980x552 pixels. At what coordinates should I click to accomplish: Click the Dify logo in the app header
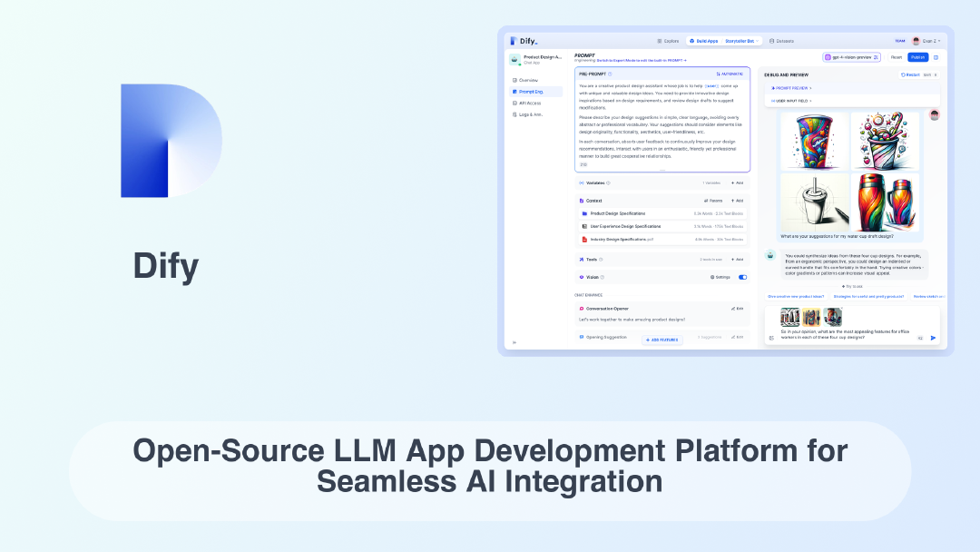click(524, 41)
